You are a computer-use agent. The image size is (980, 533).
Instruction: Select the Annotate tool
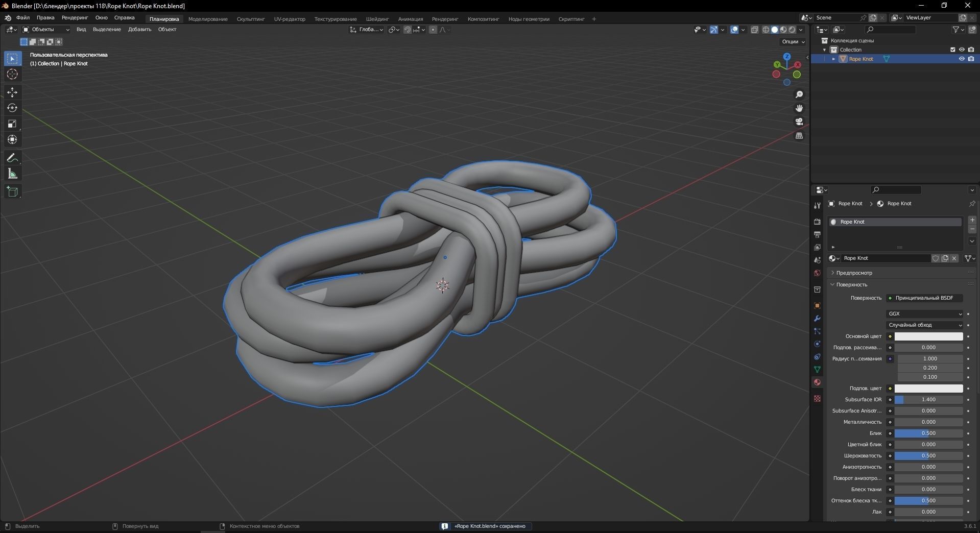point(12,158)
